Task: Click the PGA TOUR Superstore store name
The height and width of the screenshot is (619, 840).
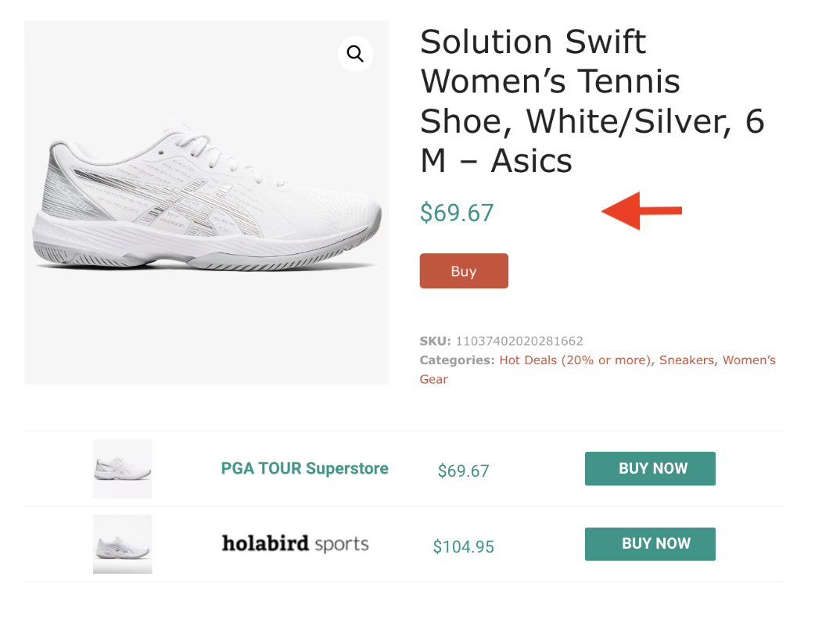Action: click(304, 469)
